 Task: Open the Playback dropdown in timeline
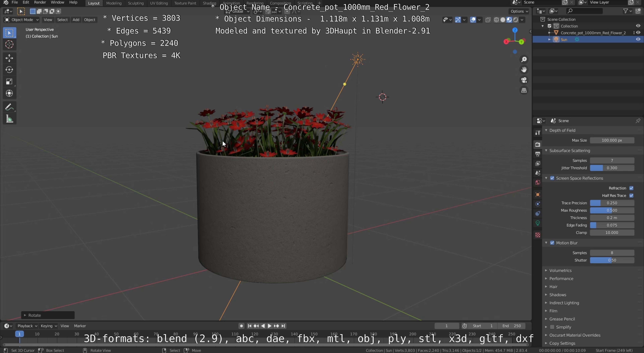pyautogui.click(x=27, y=326)
